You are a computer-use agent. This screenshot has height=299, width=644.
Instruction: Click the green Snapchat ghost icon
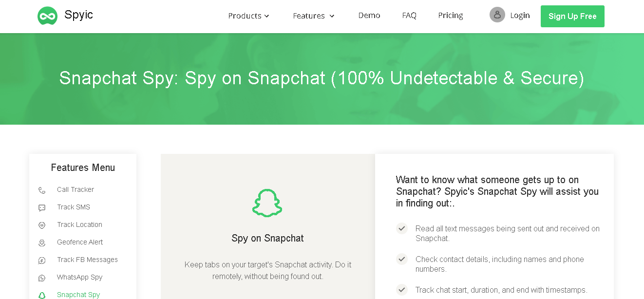(x=267, y=203)
